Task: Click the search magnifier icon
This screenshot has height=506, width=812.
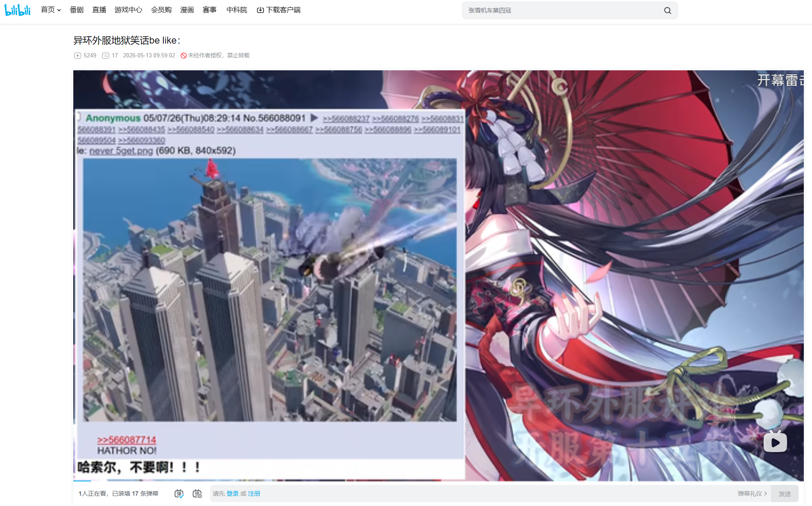Action: pos(668,10)
